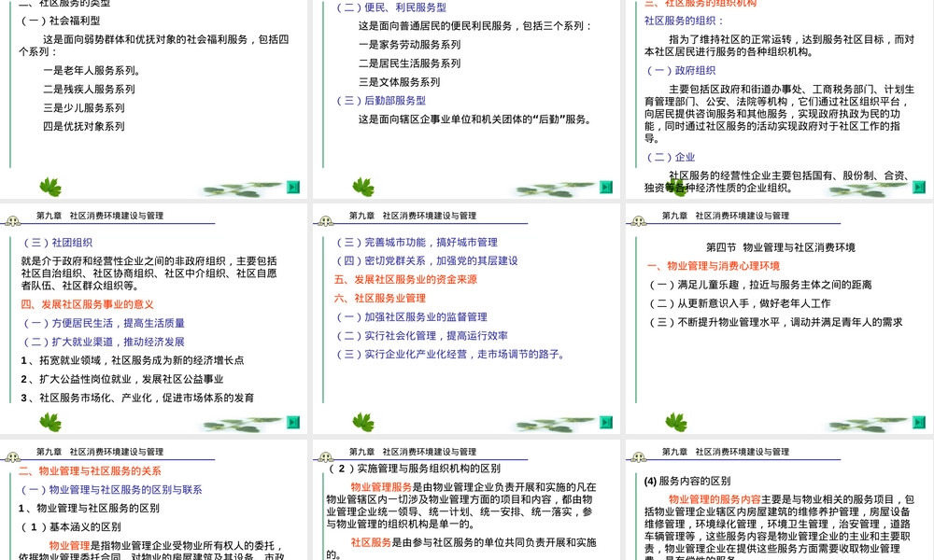Select the line （三）实行企业化产业化经营
The width and height of the screenshot is (934, 560).
tap(450, 354)
